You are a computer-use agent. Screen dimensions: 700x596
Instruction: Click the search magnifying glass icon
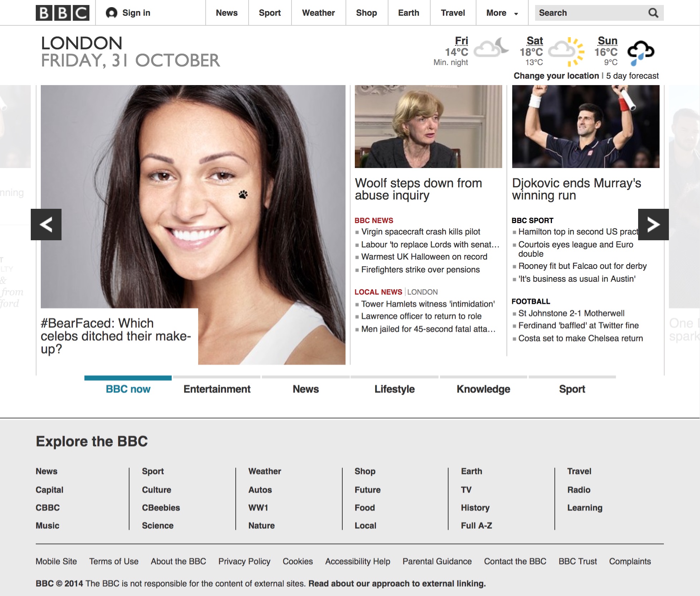(x=654, y=13)
